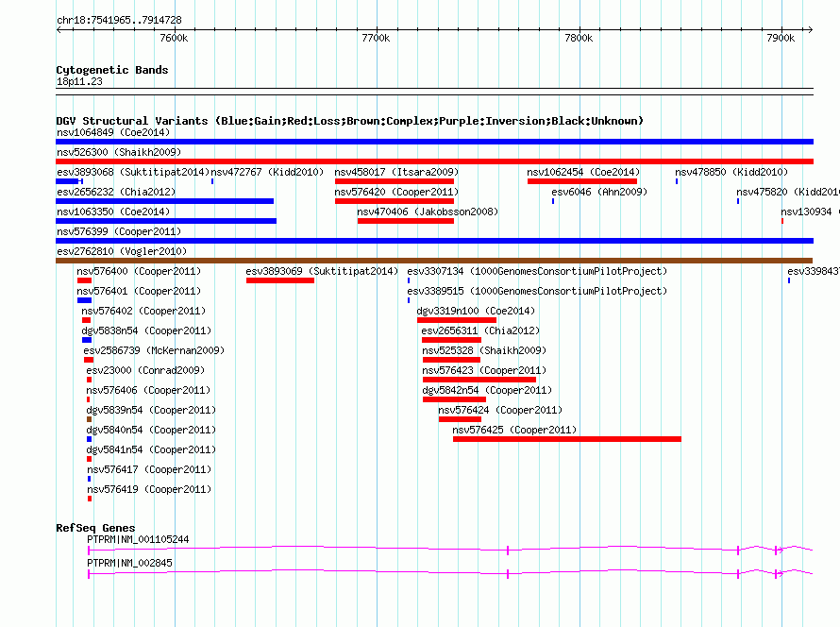Select the 18p11.23 cytogenetic band label
Viewport: 840px width, 627px height.
[79, 81]
